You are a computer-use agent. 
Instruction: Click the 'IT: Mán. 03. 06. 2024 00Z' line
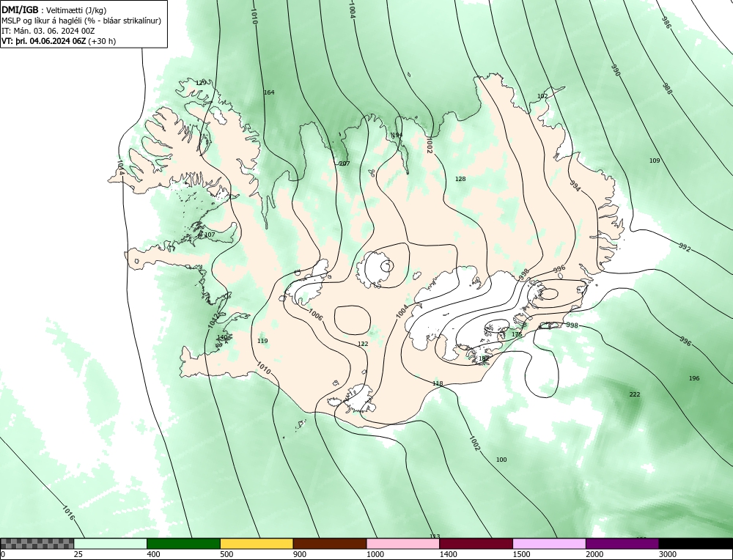tap(48, 31)
